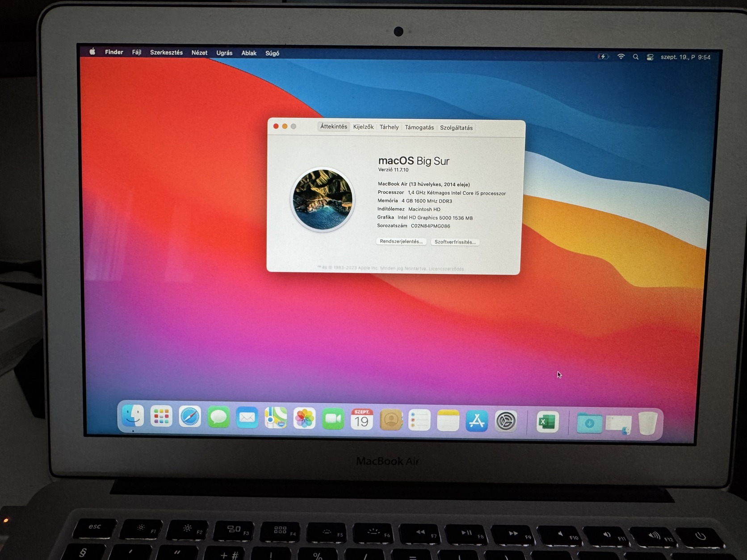Open Spotlight search from the menu bar

point(635,57)
